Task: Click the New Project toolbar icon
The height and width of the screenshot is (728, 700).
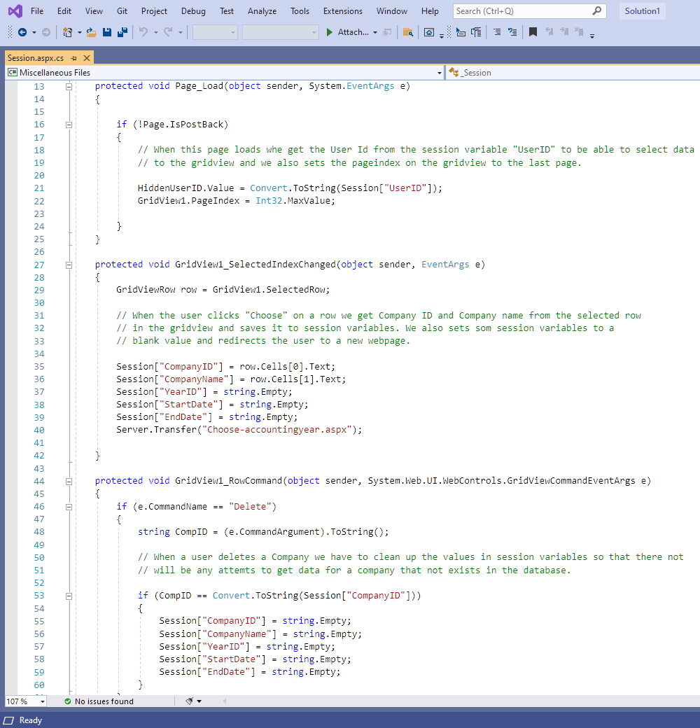Action: pos(68,32)
